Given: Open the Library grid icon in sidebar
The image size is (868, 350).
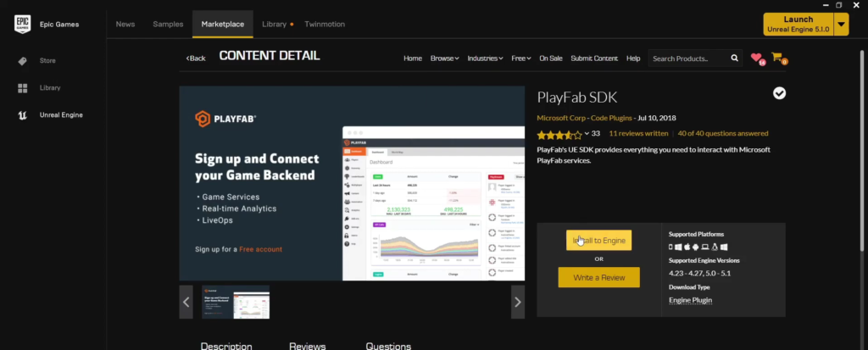Looking at the screenshot, I should [x=22, y=88].
